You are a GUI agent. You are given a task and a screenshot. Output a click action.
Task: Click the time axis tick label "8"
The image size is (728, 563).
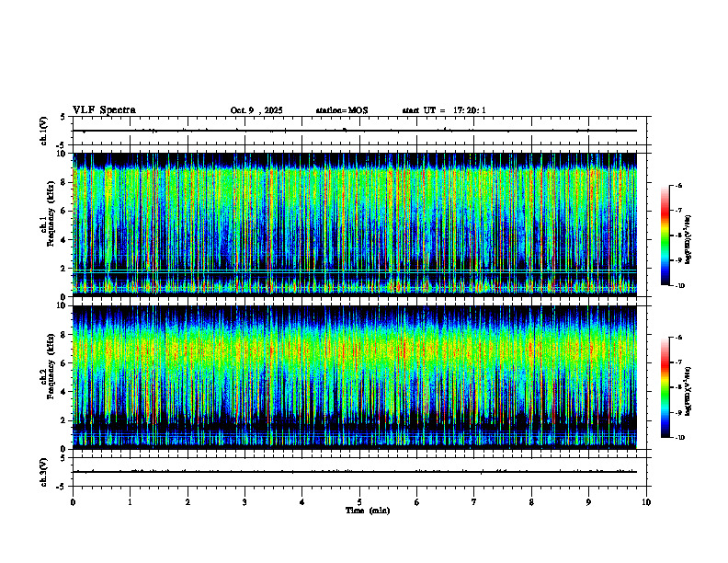pos(531,502)
